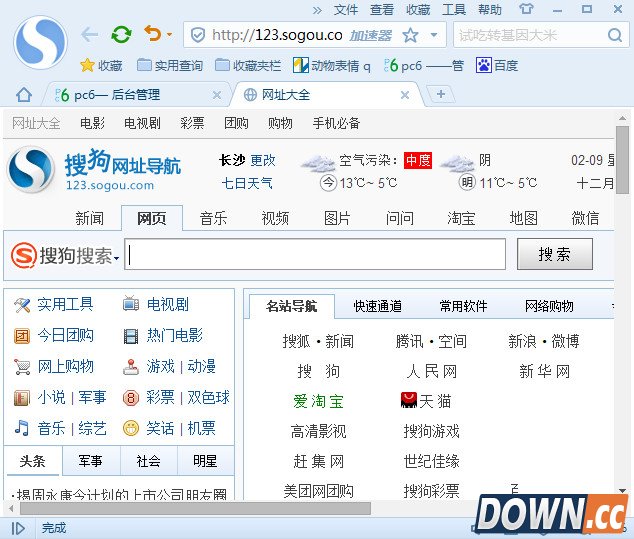The image size is (634, 539).
Task: Select the 音乐 search tab
Action: (x=213, y=218)
